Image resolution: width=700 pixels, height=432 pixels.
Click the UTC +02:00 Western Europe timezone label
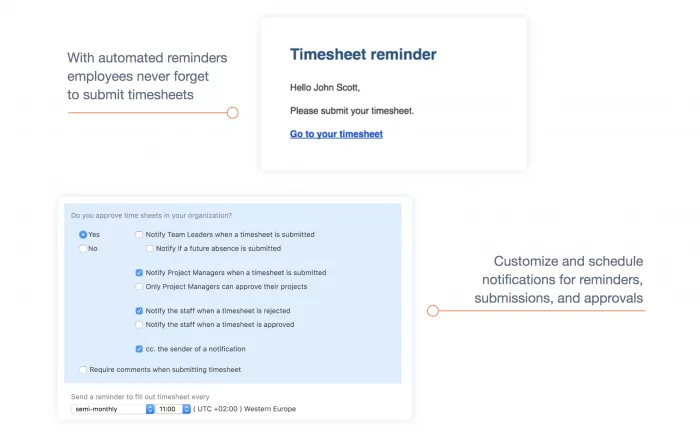(245, 409)
